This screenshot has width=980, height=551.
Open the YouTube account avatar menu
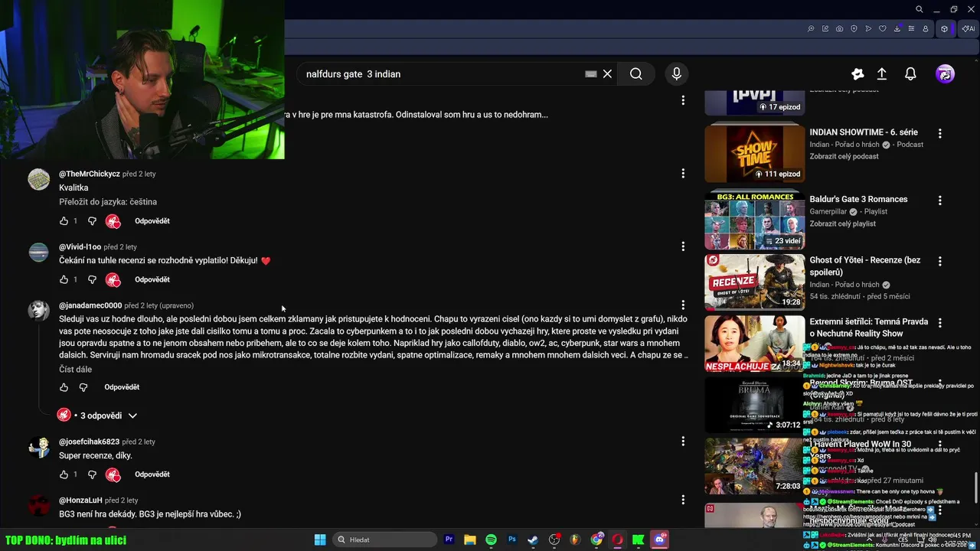pyautogui.click(x=946, y=74)
